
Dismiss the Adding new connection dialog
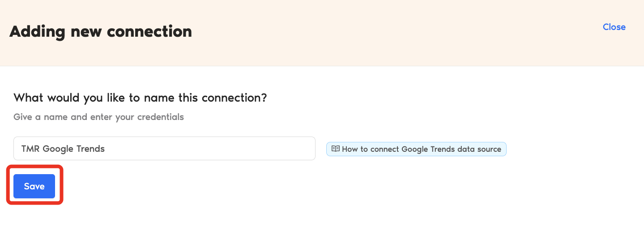coord(614,27)
